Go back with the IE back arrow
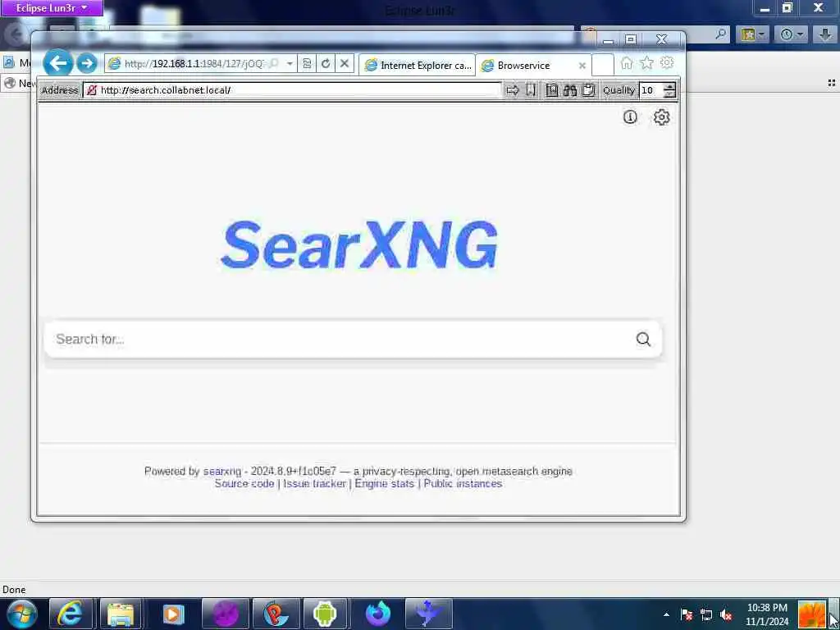The height and width of the screenshot is (630, 840). [57, 63]
